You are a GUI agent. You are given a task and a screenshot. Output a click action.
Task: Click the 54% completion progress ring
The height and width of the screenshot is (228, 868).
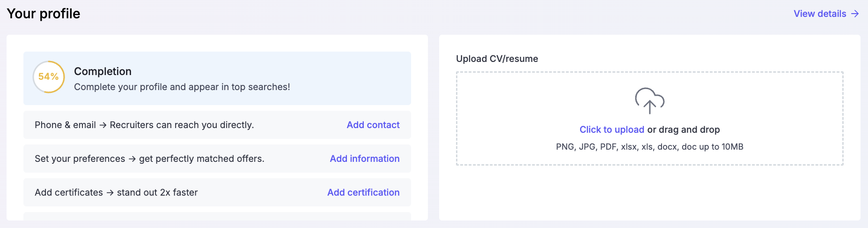[49, 77]
